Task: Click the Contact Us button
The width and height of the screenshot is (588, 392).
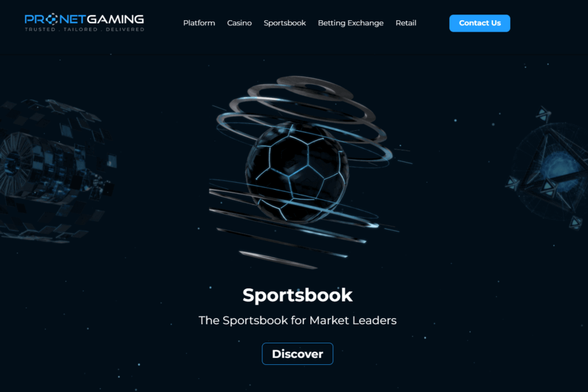Action: tap(480, 23)
